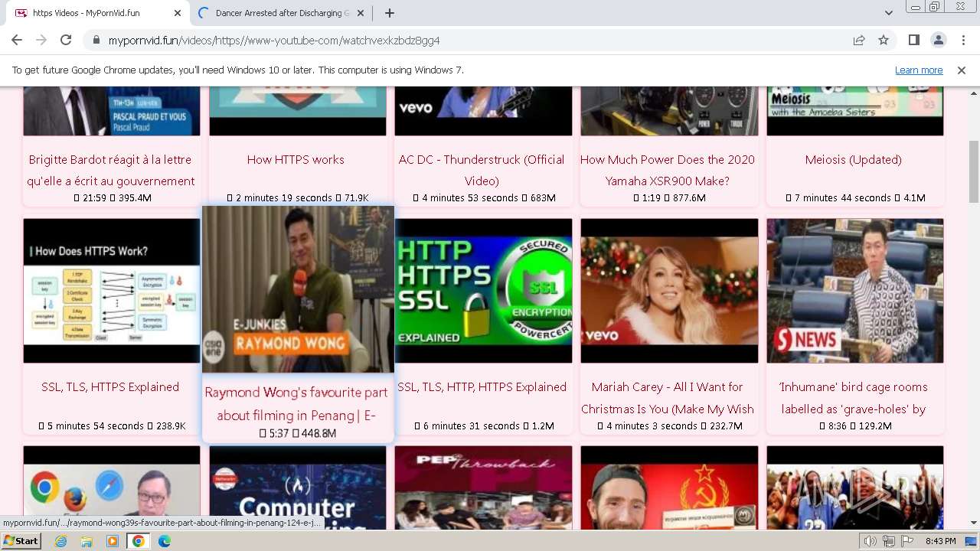Click the Mariah Carey vevo thumbnail
Image resolution: width=980 pixels, height=551 pixels.
click(669, 291)
